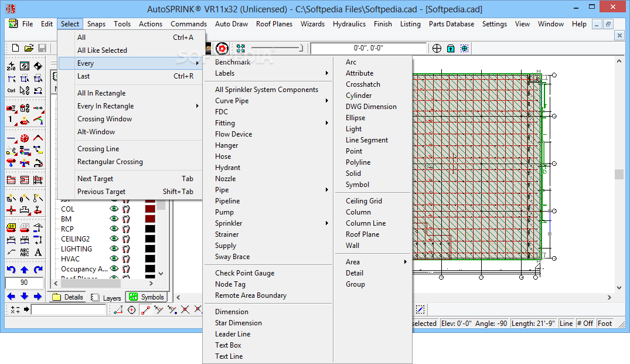Viewport: 630px width, 364px height.
Task: Click the Z=0 tool icon
Action: [x=11, y=66]
